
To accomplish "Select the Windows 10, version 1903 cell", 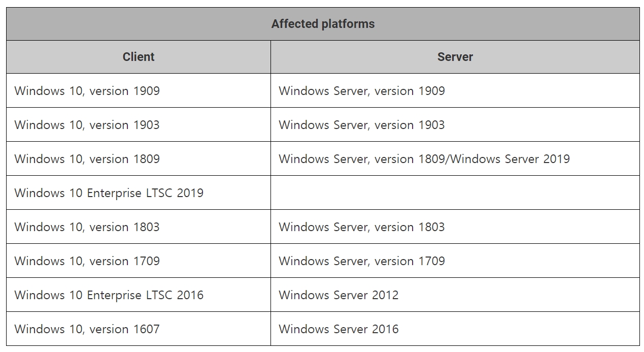I will click(x=87, y=125).
